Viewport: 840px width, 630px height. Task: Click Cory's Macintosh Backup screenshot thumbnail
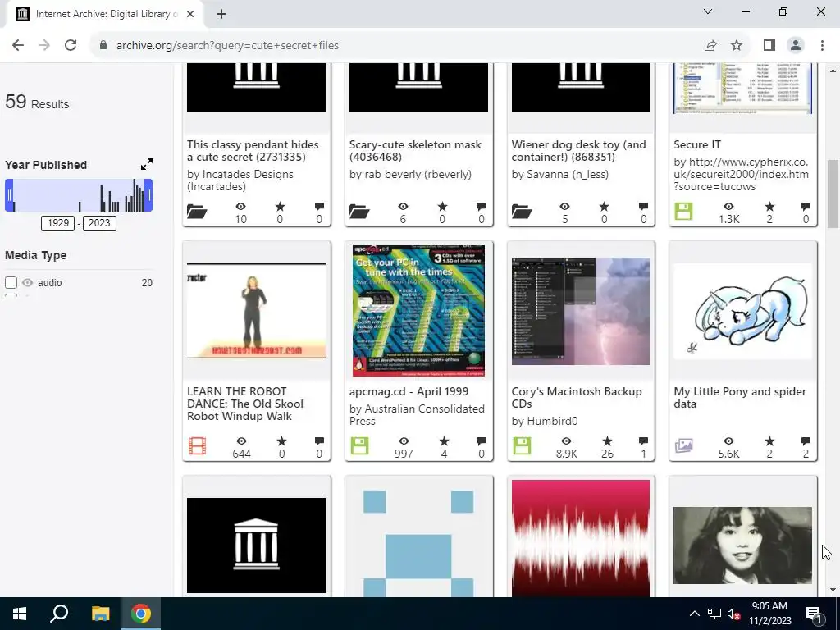coord(581,311)
